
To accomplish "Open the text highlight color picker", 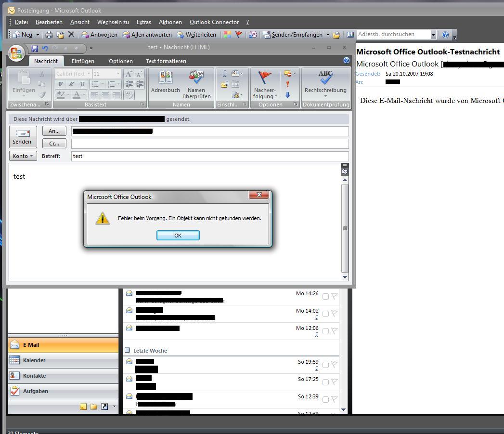I will tap(61, 94).
